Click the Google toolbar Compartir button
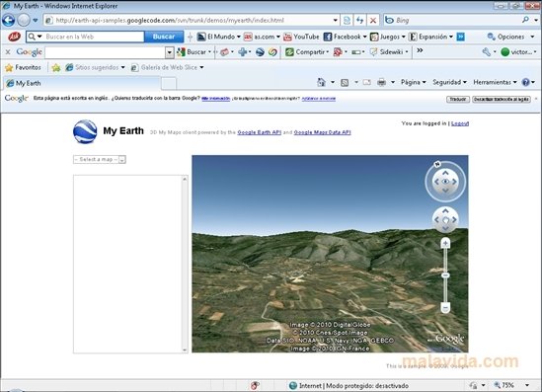The width and height of the screenshot is (542, 392). click(x=307, y=52)
